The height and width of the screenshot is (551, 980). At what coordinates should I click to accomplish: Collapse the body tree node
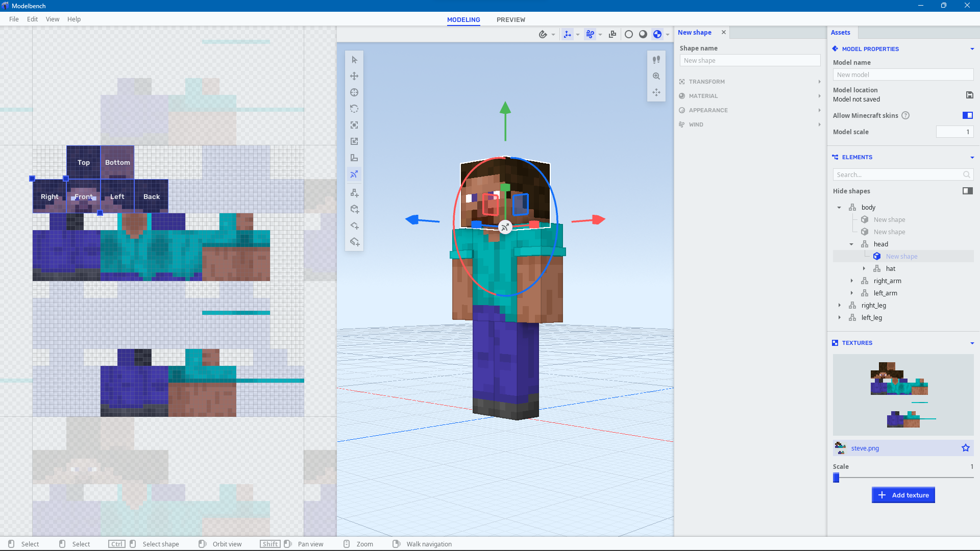[839, 208]
